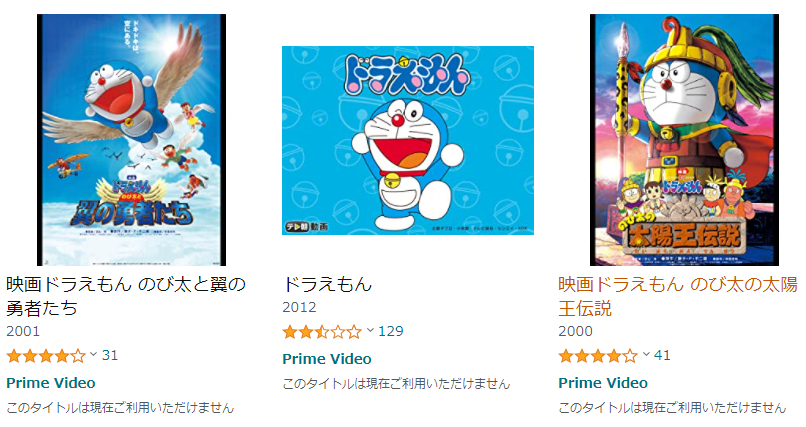Click Prime Video under ドラえもん 2012
Image resolution: width=806 pixels, height=427 pixels.
point(327,359)
